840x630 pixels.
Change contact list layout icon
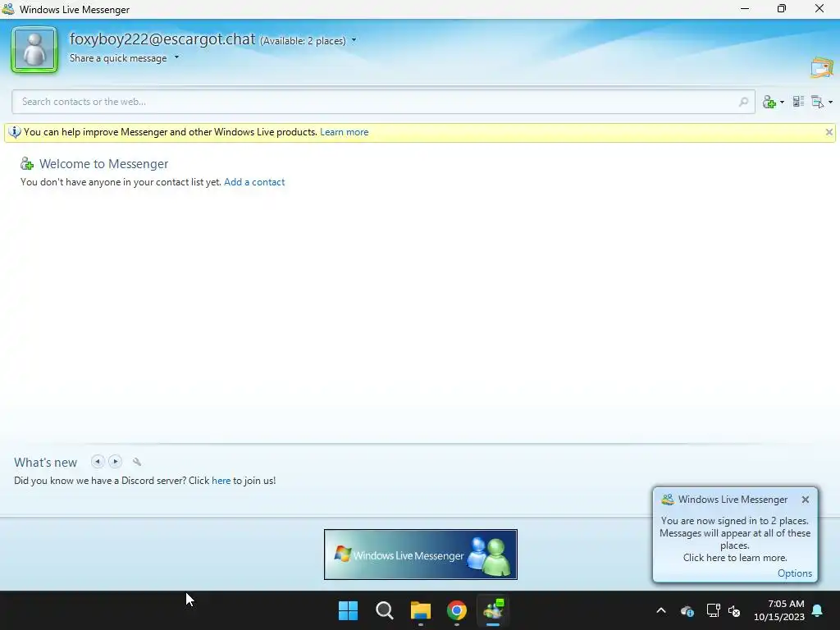(x=798, y=101)
